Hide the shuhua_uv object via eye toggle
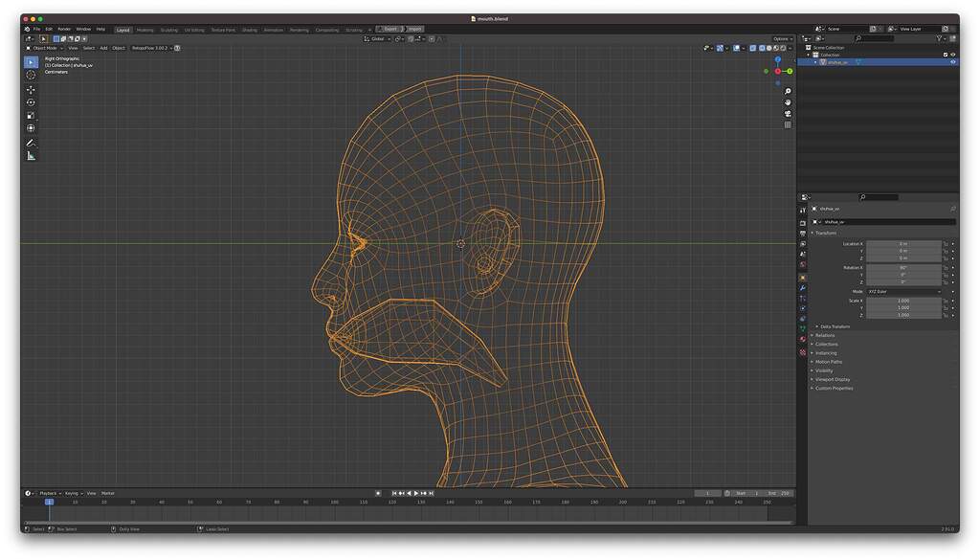The width and height of the screenshot is (980, 560). coord(953,61)
